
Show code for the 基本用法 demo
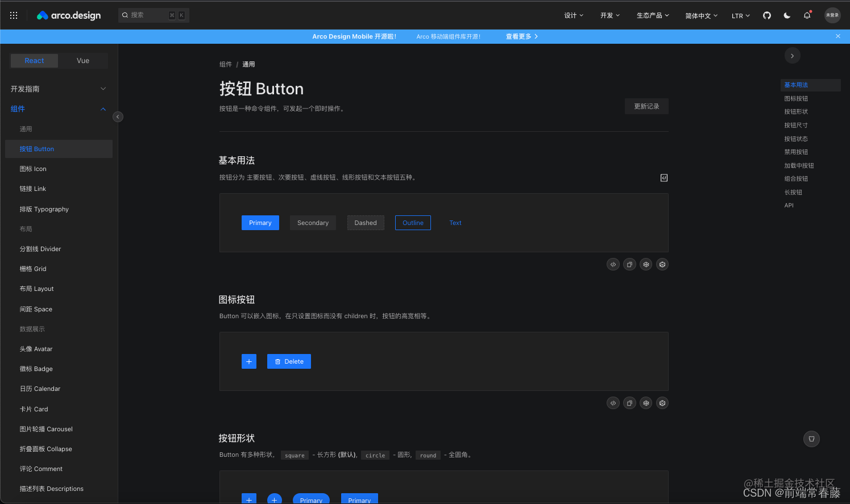tap(613, 264)
